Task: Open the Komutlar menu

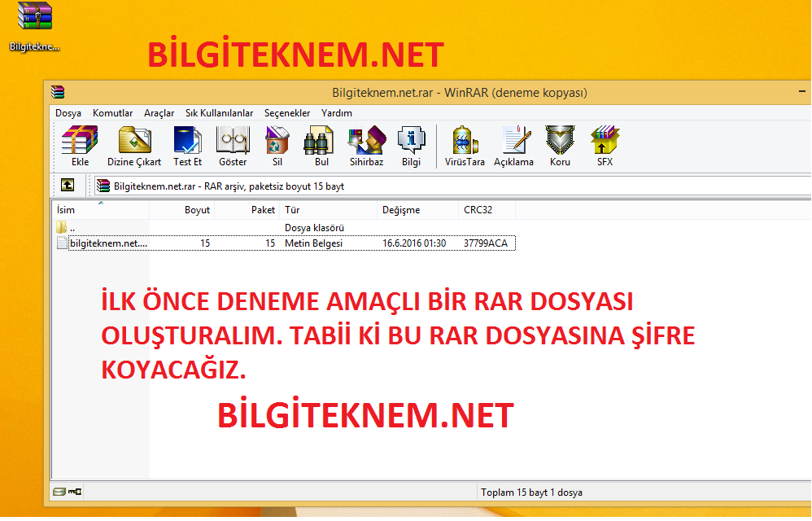Action: pos(112,113)
